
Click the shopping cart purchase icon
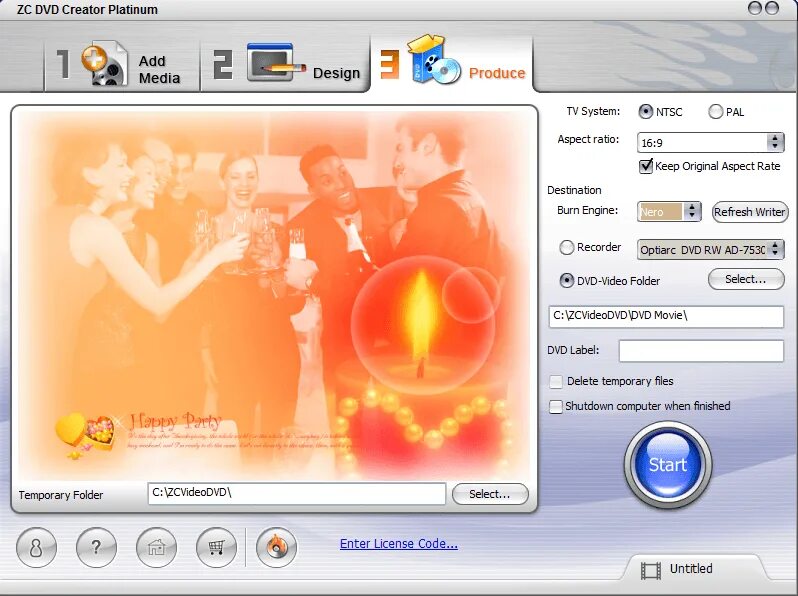tap(216, 548)
